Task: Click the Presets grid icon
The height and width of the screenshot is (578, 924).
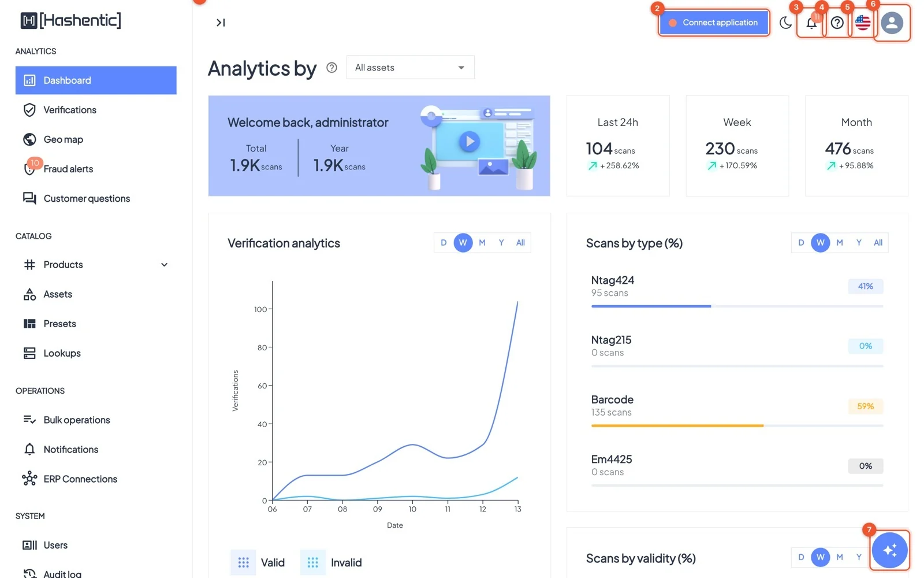Action: coord(29,324)
